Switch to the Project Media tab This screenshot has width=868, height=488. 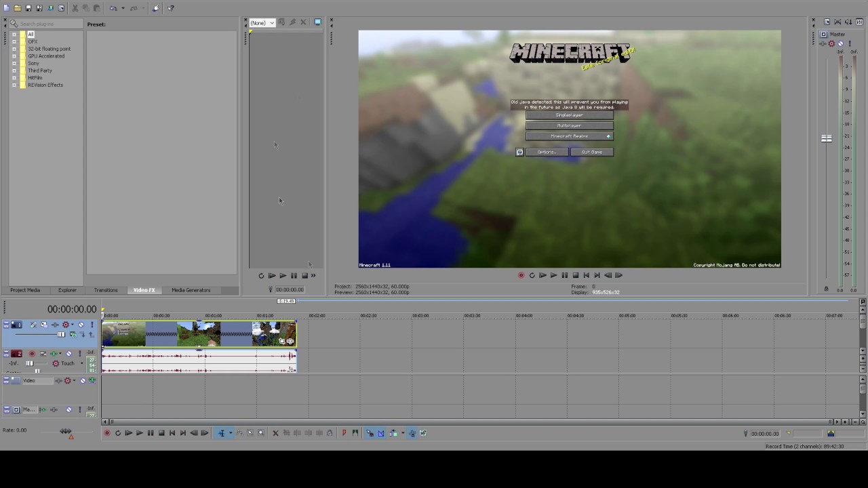(x=25, y=290)
